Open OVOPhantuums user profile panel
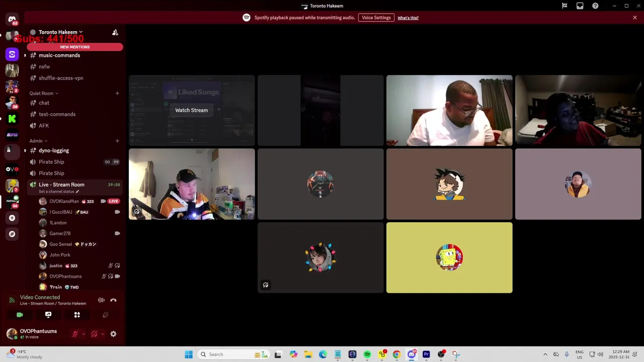This screenshot has width=644, height=362. pyautogui.click(x=37, y=334)
